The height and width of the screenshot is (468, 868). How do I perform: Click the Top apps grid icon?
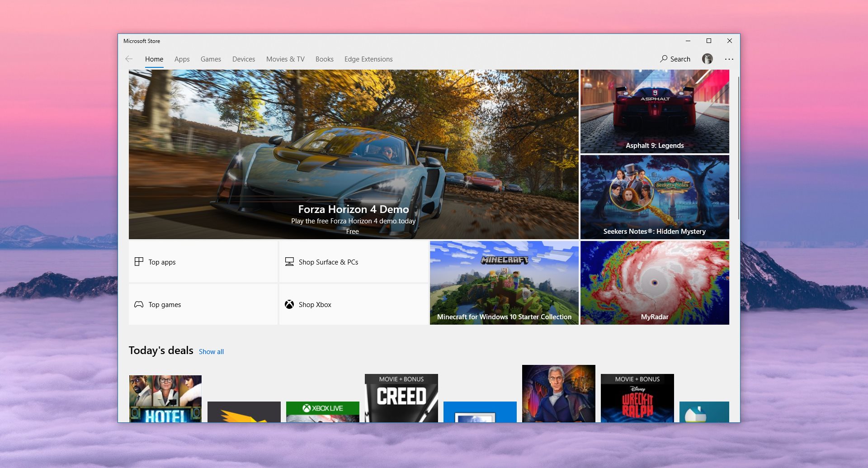(139, 262)
